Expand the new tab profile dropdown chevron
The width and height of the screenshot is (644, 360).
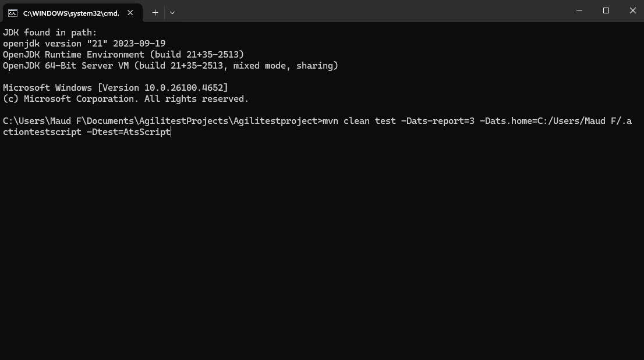[x=172, y=13]
